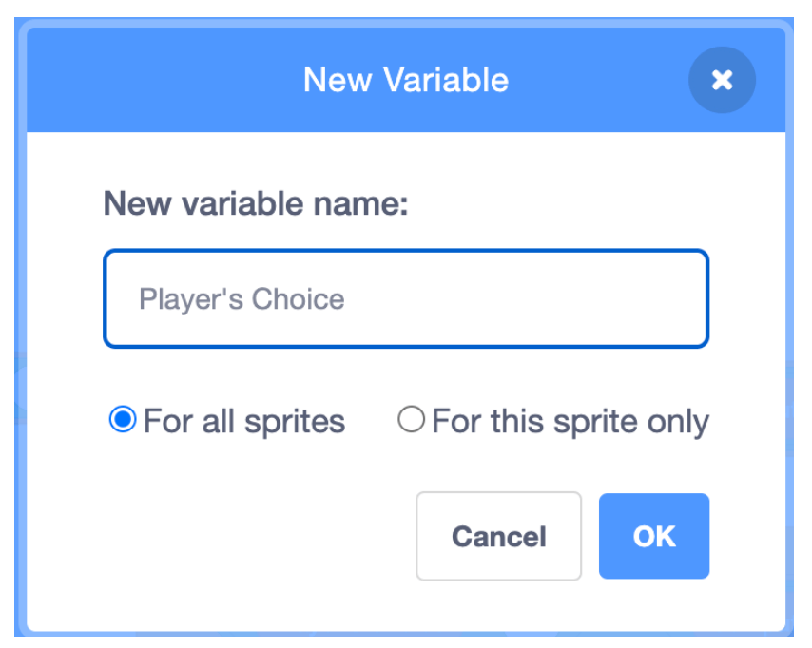Click the empty unselected radio circle
Screen dimensions: 812x648
(411, 420)
